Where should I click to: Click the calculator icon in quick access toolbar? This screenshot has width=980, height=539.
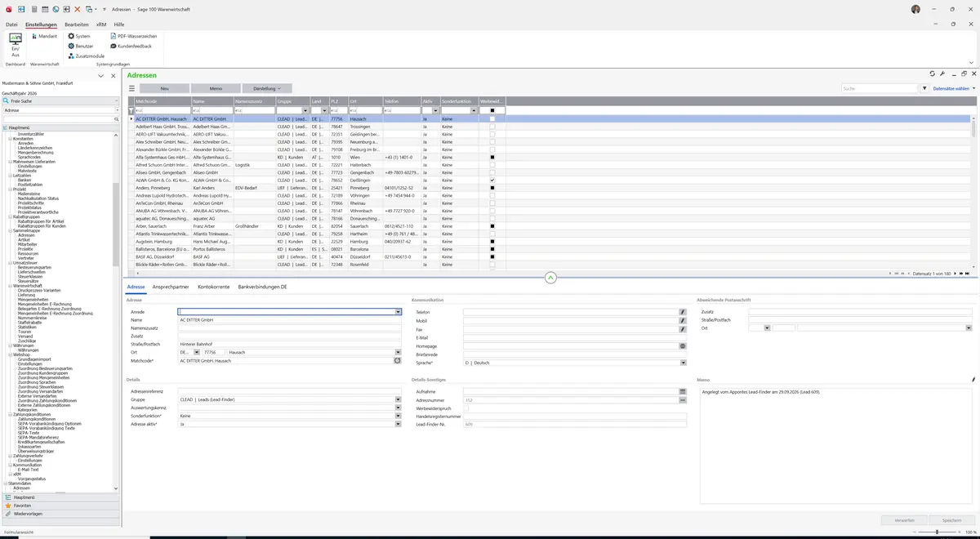click(33, 9)
